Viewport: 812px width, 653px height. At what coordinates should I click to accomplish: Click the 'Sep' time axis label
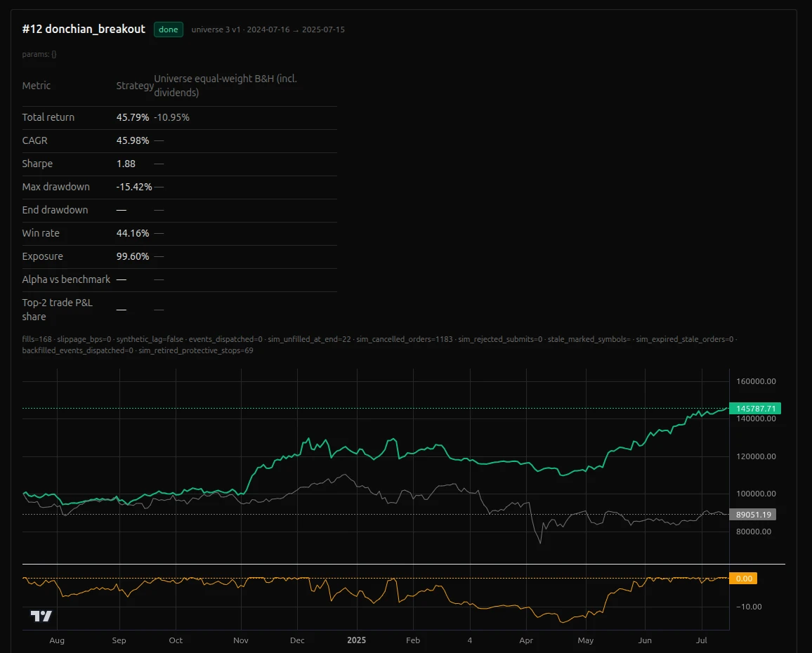[x=119, y=640]
